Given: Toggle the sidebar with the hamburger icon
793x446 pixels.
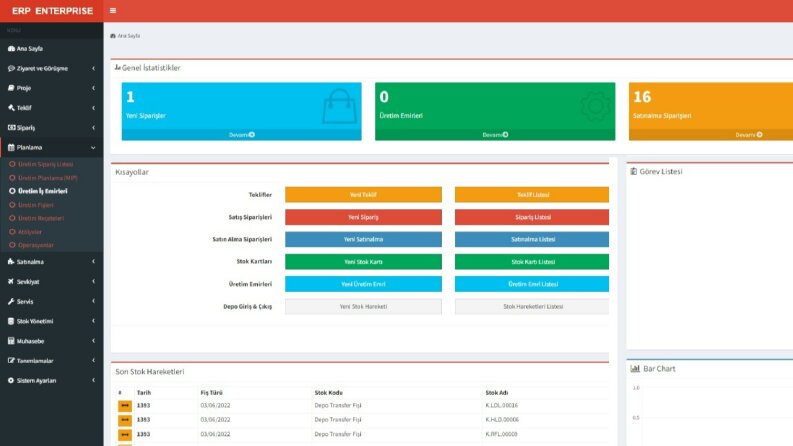Looking at the screenshot, I should tap(113, 11).
